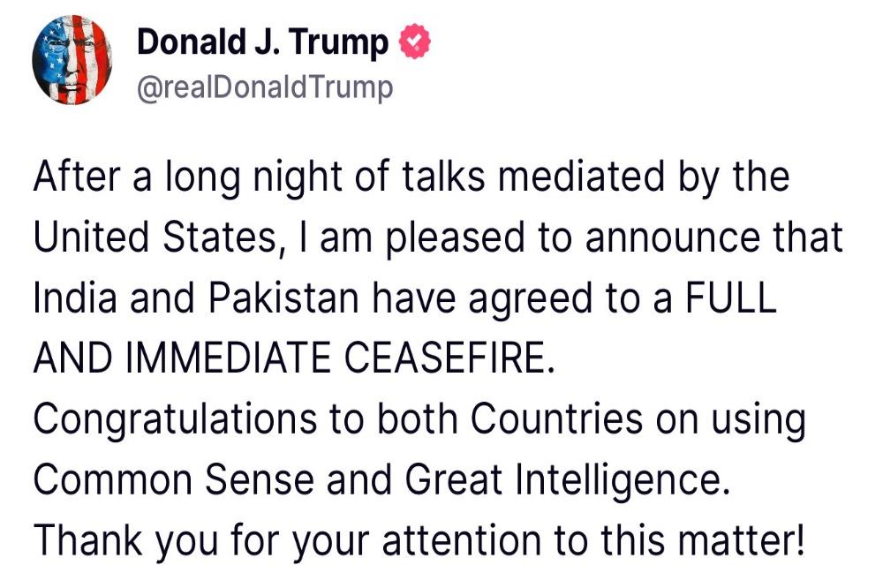Open the flag-painted profile avatar
Image resolution: width=883 pixels, height=588 pixels.
tap(72, 60)
